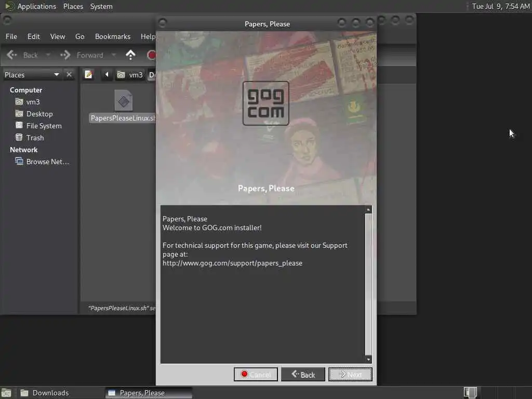This screenshot has width=532, height=399.
Task: Select vm3 in Places sidebar
Action: coord(33,102)
